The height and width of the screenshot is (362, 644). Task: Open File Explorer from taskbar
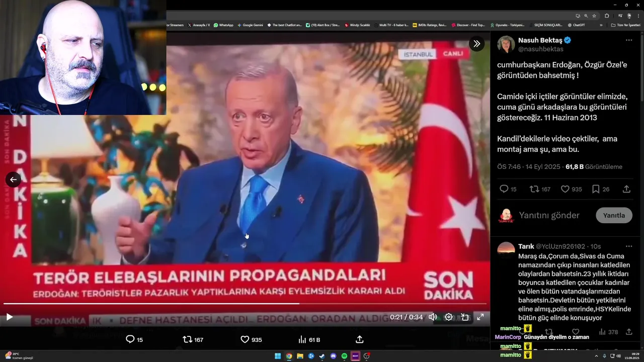click(300, 356)
